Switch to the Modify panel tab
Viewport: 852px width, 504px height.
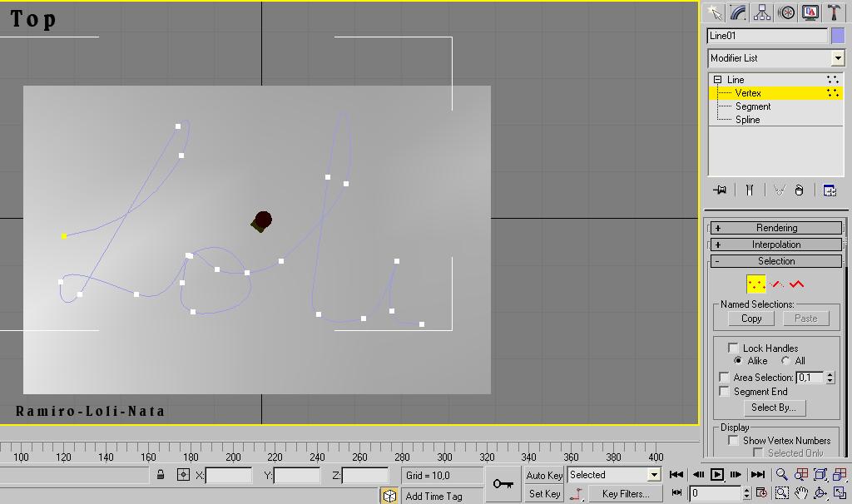pos(738,12)
